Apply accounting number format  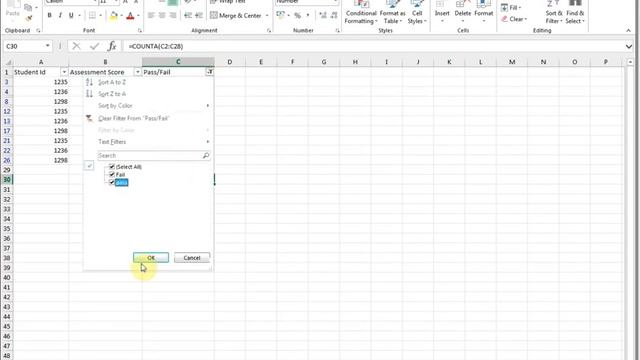tap(280, 16)
